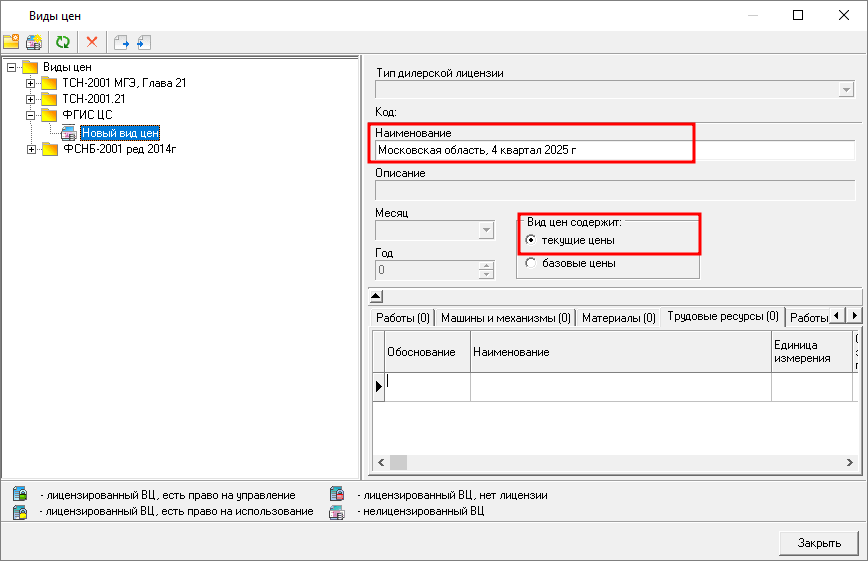The height and width of the screenshot is (561, 868).
Task: Click the Новый вид цен item icon
Action: pyautogui.click(x=68, y=133)
